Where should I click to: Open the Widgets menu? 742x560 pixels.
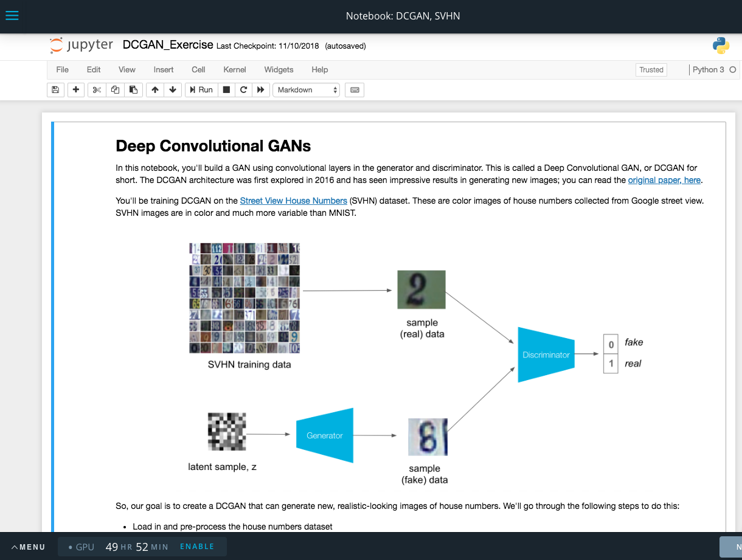coord(279,69)
